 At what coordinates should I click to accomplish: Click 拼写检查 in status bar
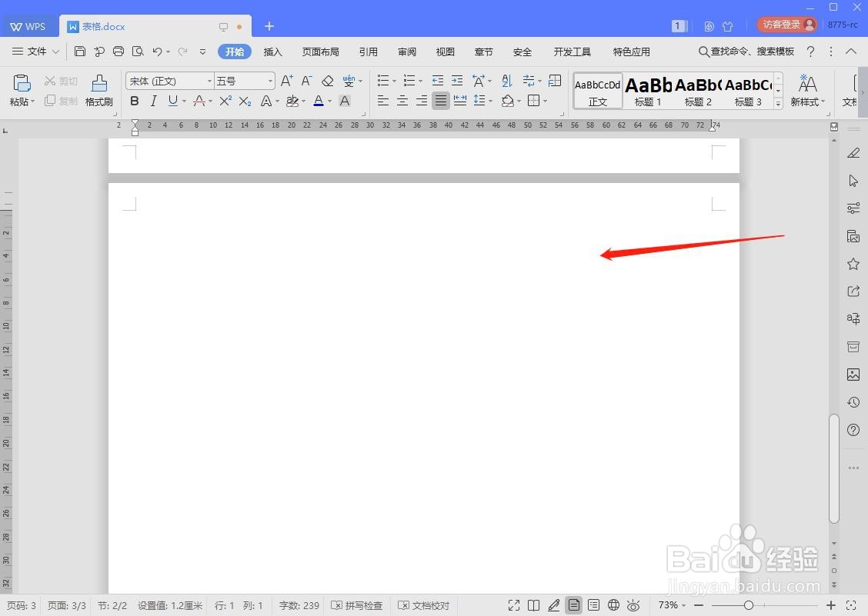tap(357, 605)
